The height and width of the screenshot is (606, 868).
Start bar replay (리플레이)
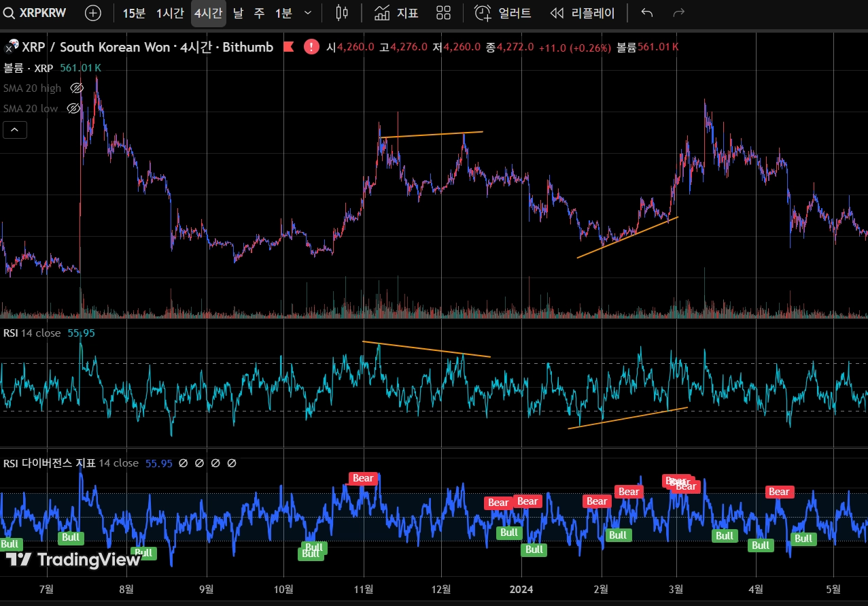click(x=582, y=13)
